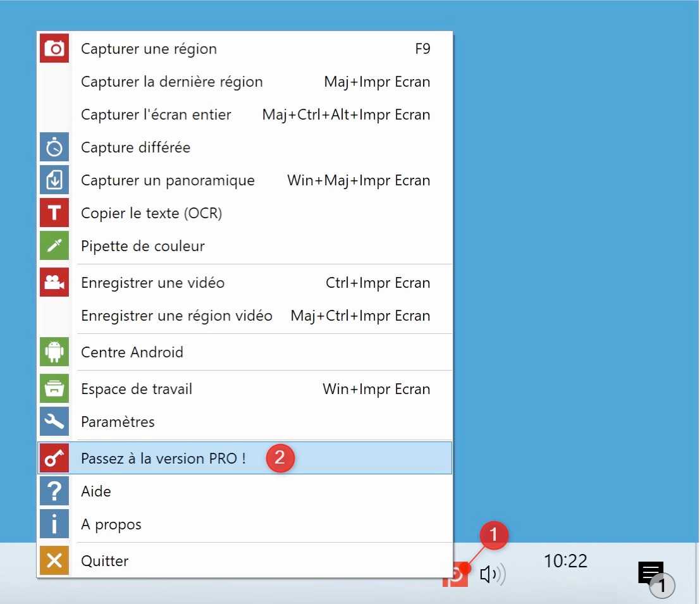Open the A propos entry
The width and height of the screenshot is (700, 604).
111,524
